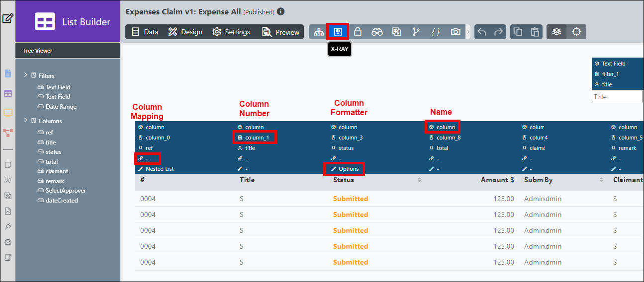Switch to the Data tab

[145, 32]
